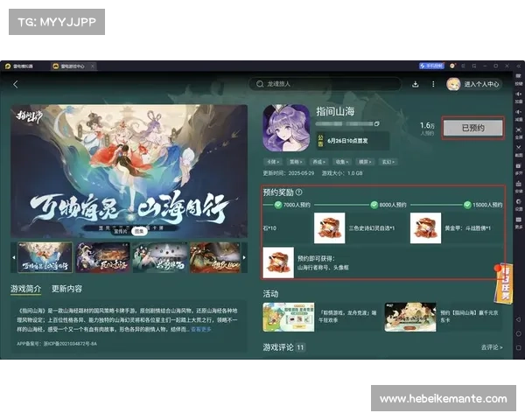Open the three-dot more options menu
525x420 pixels.
point(433,84)
